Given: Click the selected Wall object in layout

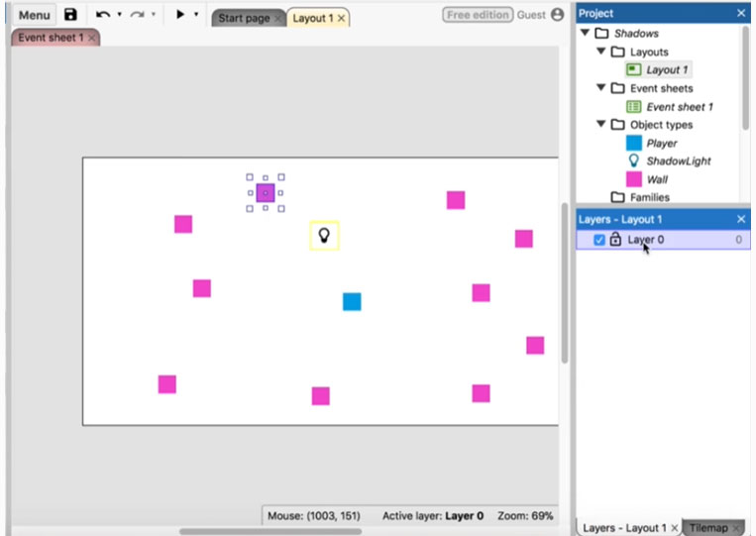Looking at the screenshot, I should point(266,193).
